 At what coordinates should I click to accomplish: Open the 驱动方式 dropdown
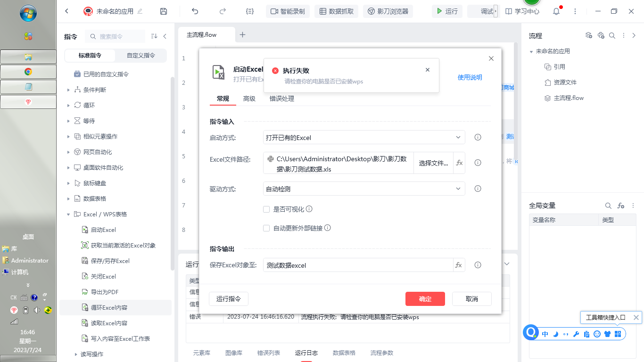(x=364, y=189)
